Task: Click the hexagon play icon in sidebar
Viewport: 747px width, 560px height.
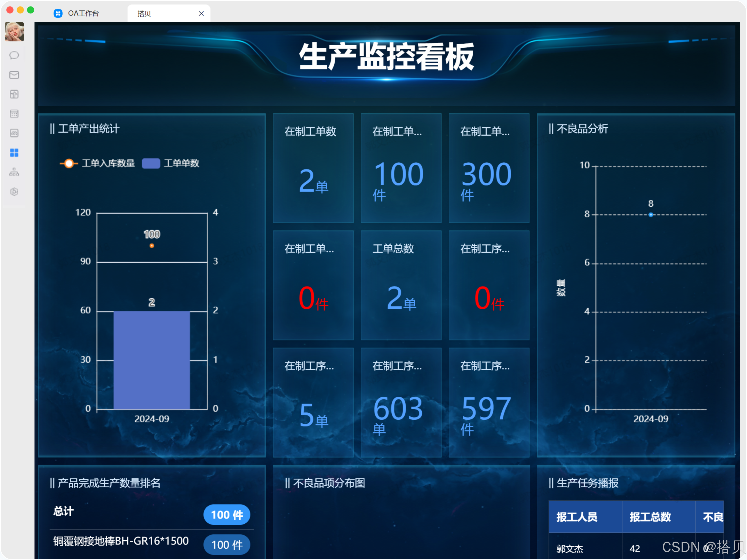Action: click(x=14, y=192)
